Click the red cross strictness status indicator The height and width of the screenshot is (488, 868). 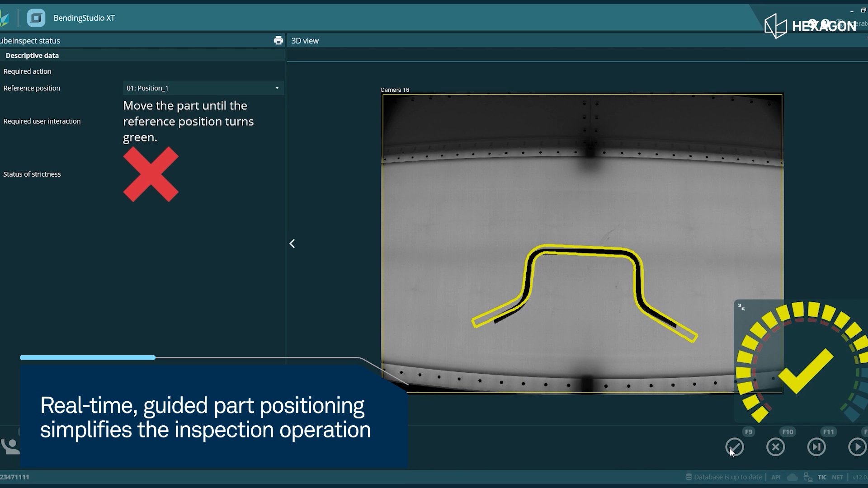(151, 174)
